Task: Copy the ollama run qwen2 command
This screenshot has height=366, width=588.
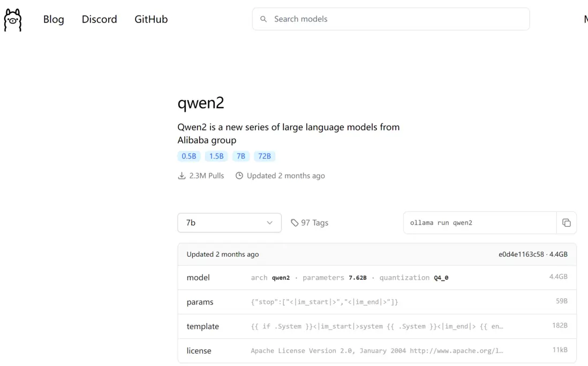Action: click(x=566, y=223)
